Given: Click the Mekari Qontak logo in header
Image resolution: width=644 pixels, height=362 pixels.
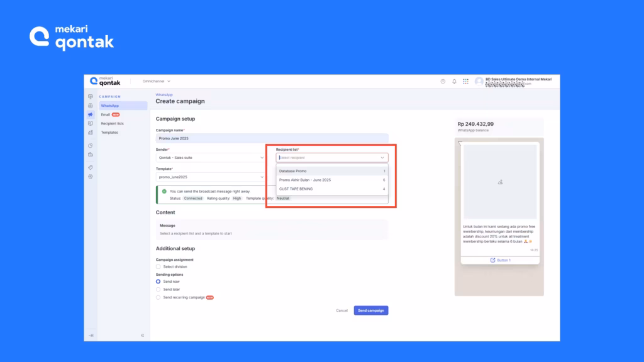Looking at the screenshot, I should click(x=105, y=81).
